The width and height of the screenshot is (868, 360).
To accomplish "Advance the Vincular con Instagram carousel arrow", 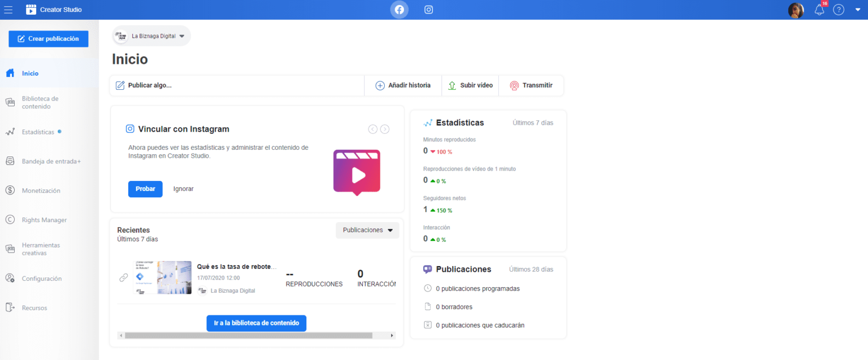I will (385, 129).
